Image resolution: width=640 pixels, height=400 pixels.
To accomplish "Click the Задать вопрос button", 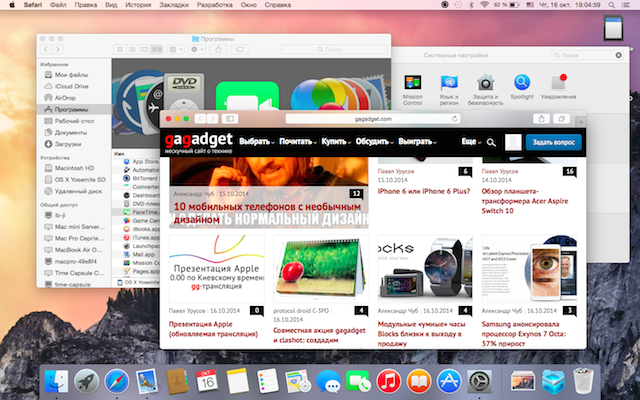I will tap(553, 142).
